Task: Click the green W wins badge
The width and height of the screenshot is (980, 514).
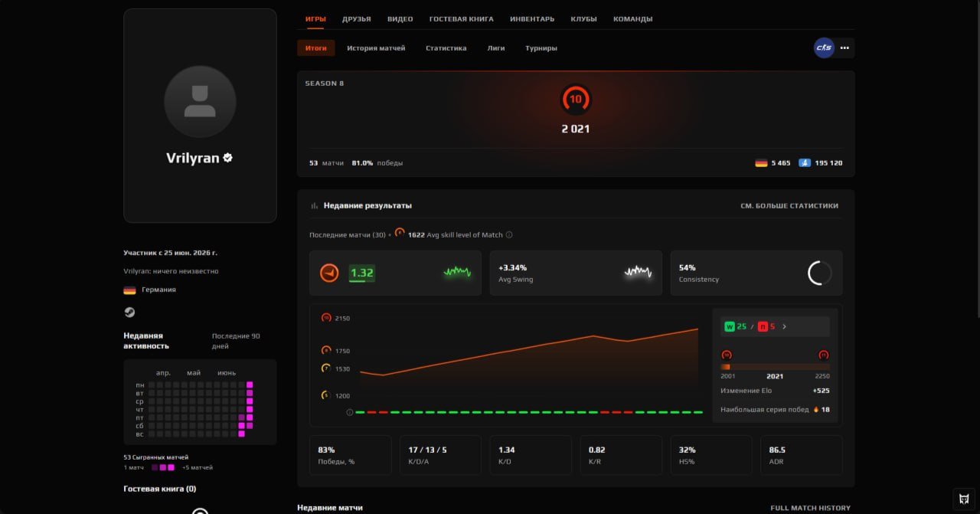Action: [730, 326]
